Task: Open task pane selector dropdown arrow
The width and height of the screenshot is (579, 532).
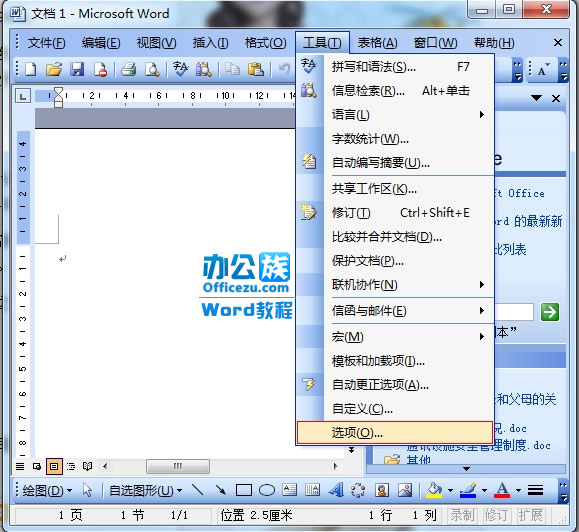Action: click(x=536, y=98)
